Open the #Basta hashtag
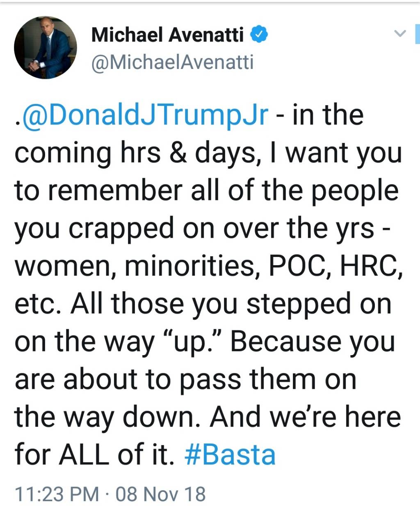 pyautogui.click(x=230, y=455)
